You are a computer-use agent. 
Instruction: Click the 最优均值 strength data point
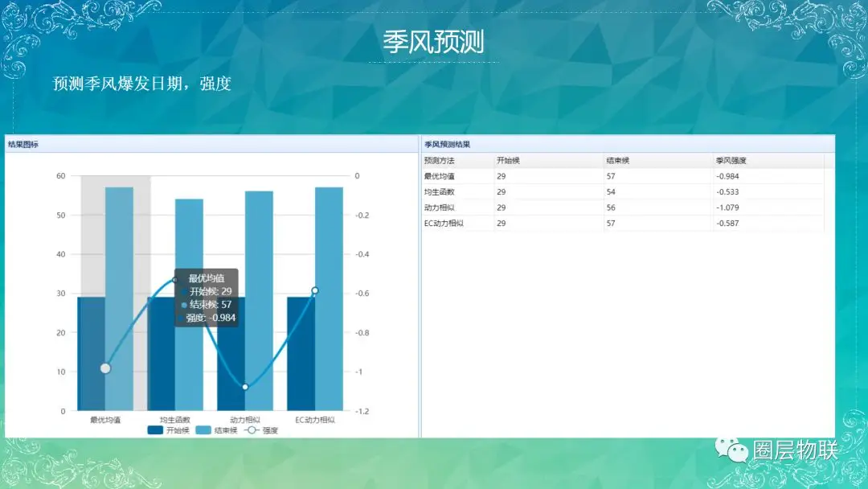(x=106, y=368)
